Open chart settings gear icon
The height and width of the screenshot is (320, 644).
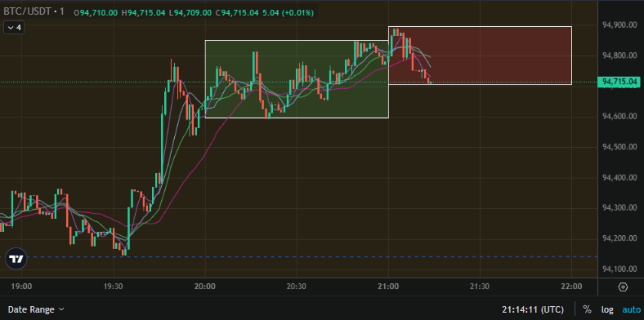click(623, 287)
